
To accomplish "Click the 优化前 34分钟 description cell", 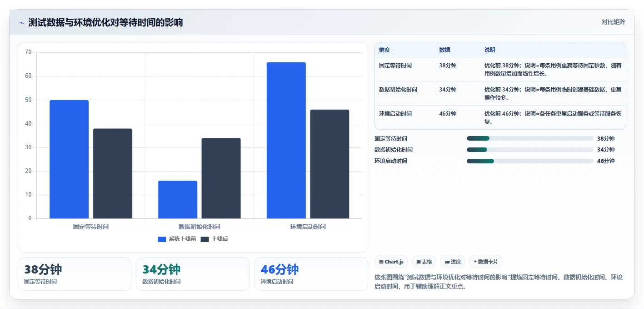I will 553,94.
